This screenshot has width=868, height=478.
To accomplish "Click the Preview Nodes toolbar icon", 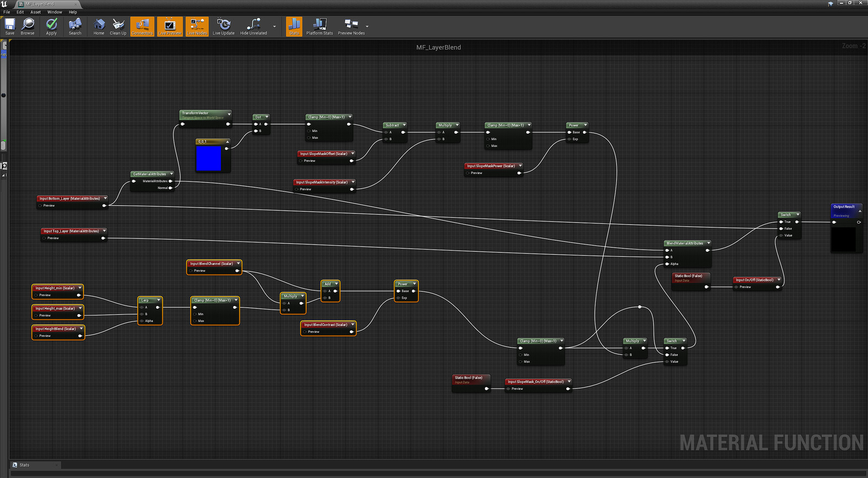I will pos(351,26).
